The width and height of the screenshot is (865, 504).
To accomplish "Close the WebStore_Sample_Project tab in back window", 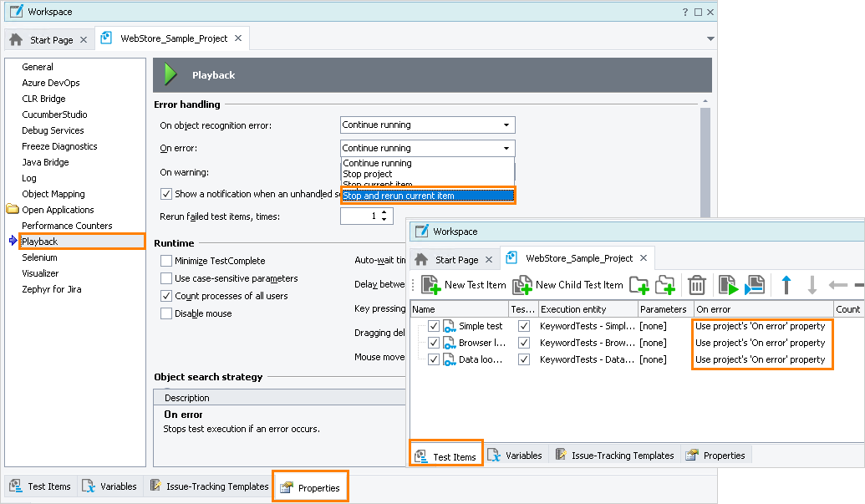I will 238,38.
